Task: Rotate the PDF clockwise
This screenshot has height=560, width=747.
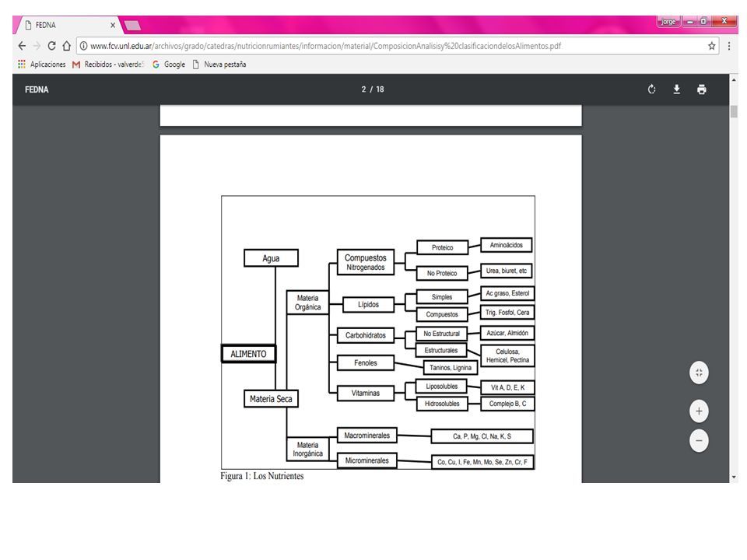Action: click(652, 89)
